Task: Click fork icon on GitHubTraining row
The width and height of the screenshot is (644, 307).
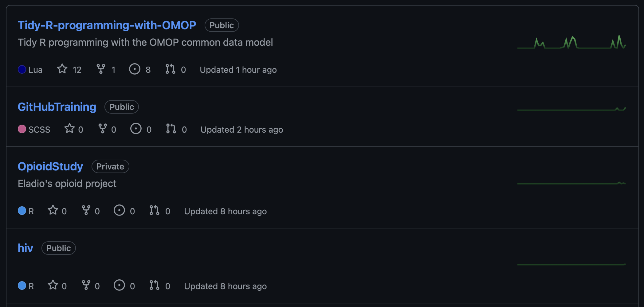Action: click(103, 129)
